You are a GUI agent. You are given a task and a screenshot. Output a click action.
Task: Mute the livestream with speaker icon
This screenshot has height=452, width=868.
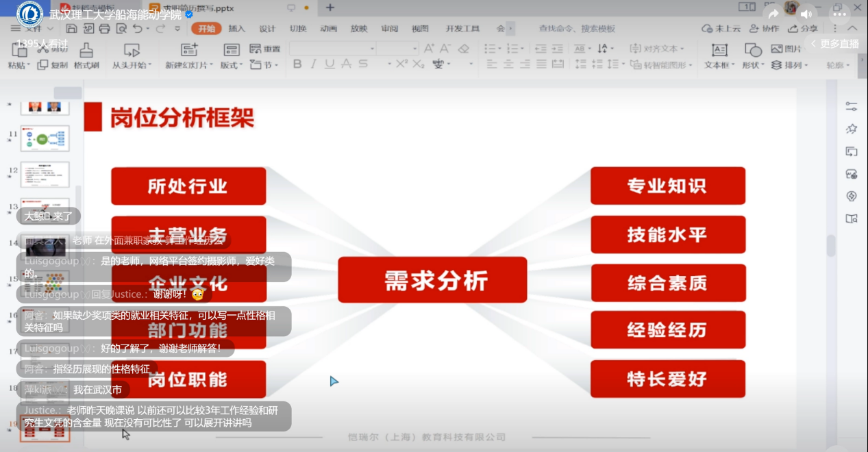806,14
